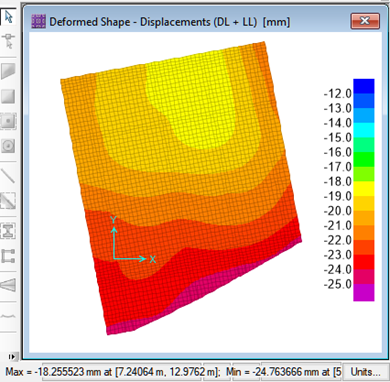Select the pointer selection tool

[x=8, y=17]
